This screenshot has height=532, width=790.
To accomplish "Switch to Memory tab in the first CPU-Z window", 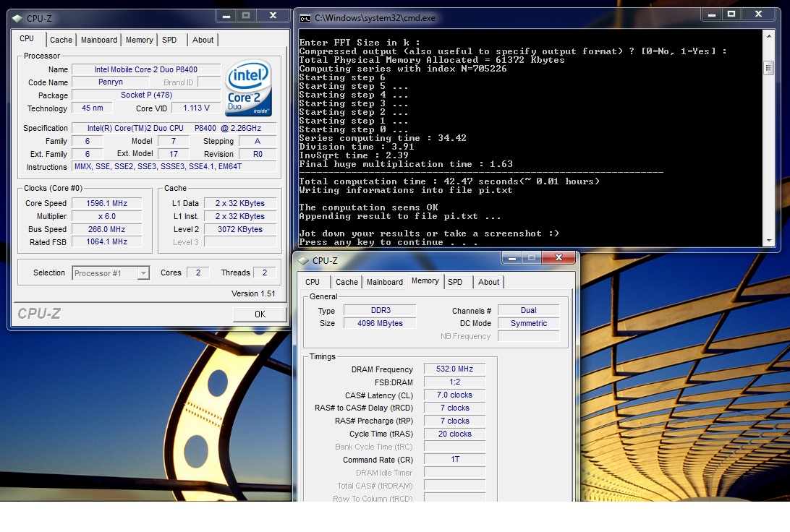I will point(139,40).
